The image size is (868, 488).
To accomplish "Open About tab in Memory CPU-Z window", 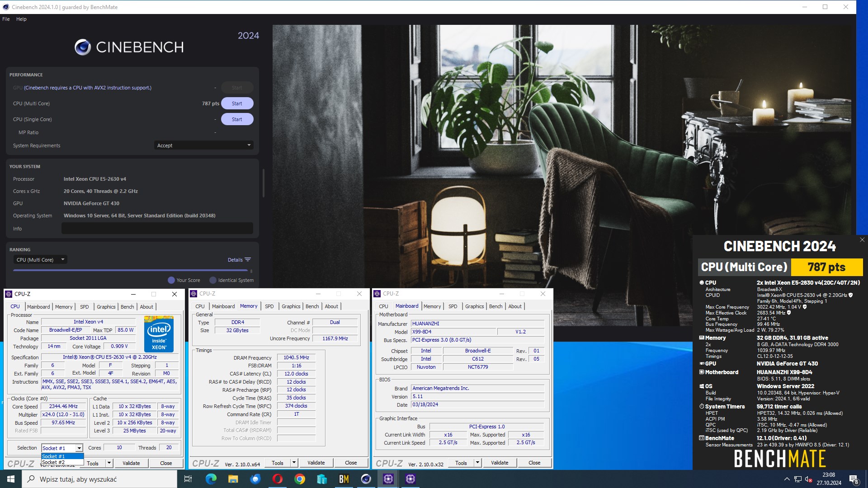I will click(331, 306).
